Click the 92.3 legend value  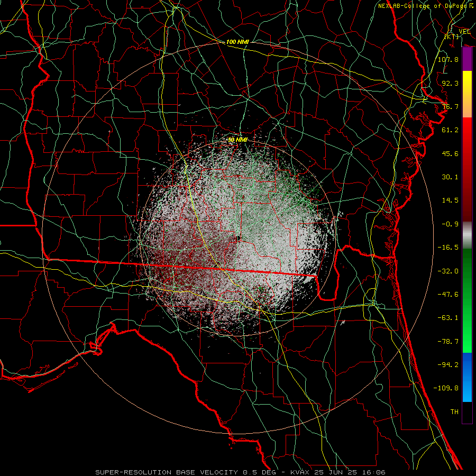[x=450, y=83]
